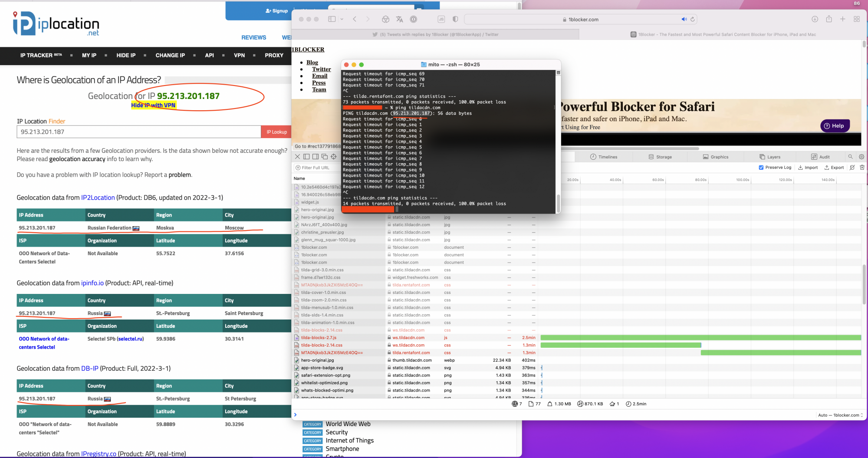Click the JS extension toolbar icon

(441, 19)
